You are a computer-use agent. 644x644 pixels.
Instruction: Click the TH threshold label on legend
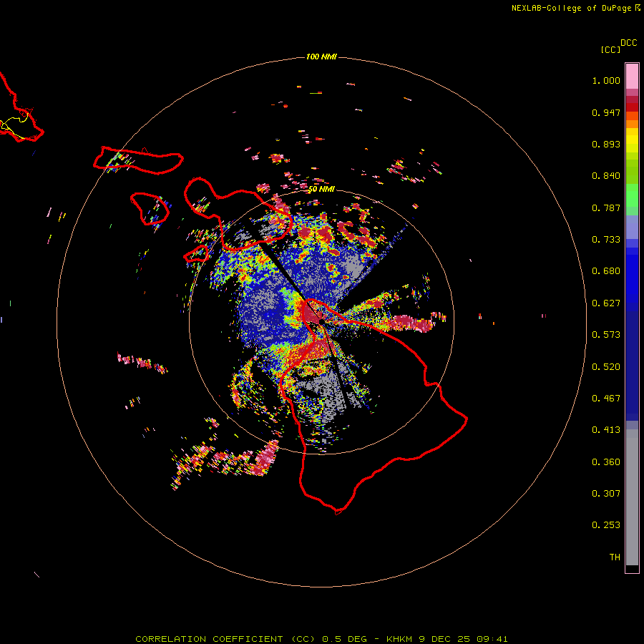click(615, 557)
